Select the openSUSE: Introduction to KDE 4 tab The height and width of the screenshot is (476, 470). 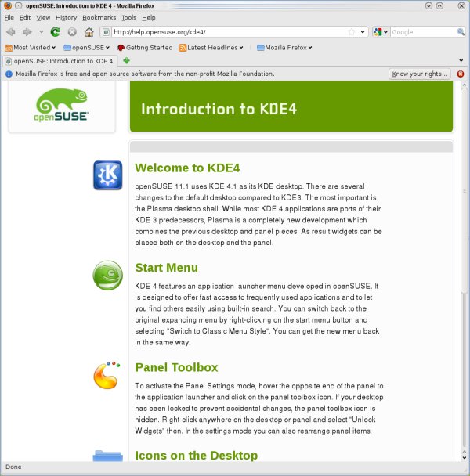click(x=60, y=61)
